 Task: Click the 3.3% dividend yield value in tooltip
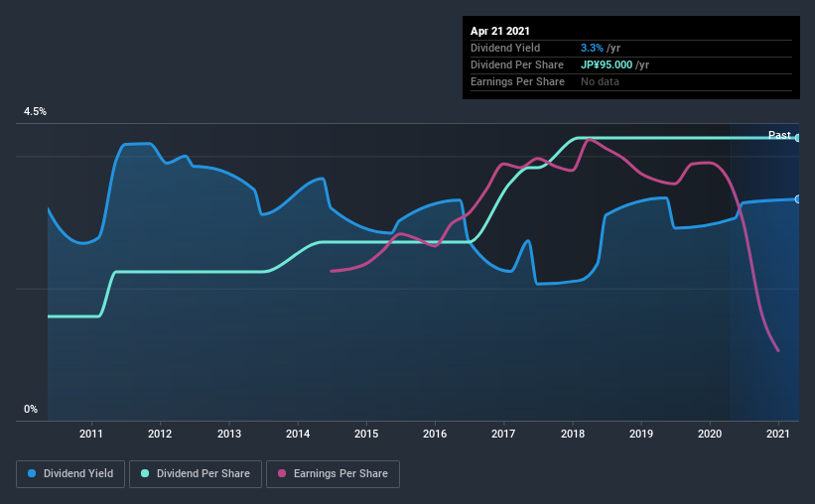[x=592, y=48]
